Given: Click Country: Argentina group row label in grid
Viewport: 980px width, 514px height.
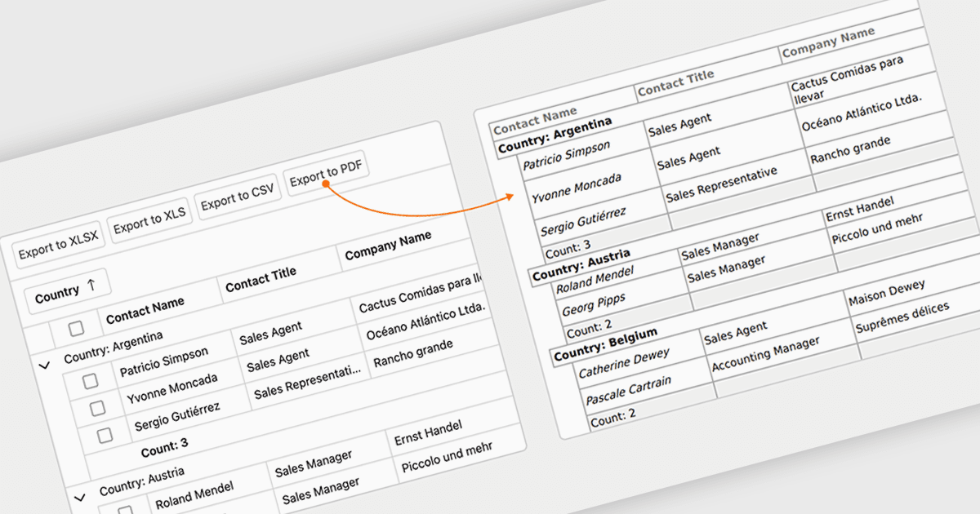Looking at the screenshot, I should [114, 346].
